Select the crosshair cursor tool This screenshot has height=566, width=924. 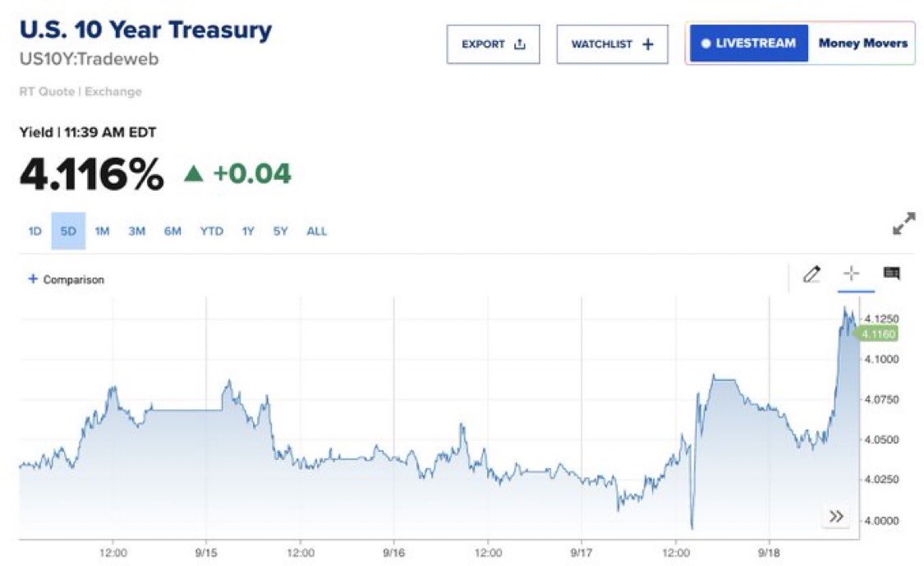click(x=852, y=274)
